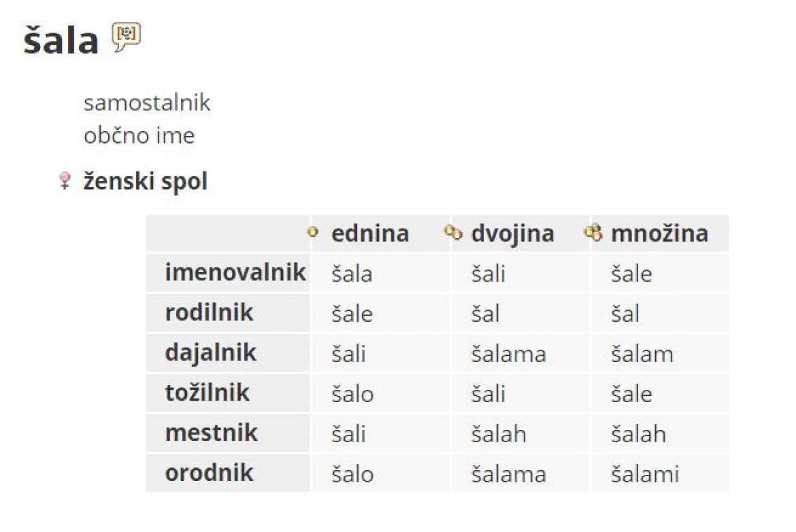Click the female gender symbol icon
Image resolution: width=796 pixels, height=532 pixels.
65,181
